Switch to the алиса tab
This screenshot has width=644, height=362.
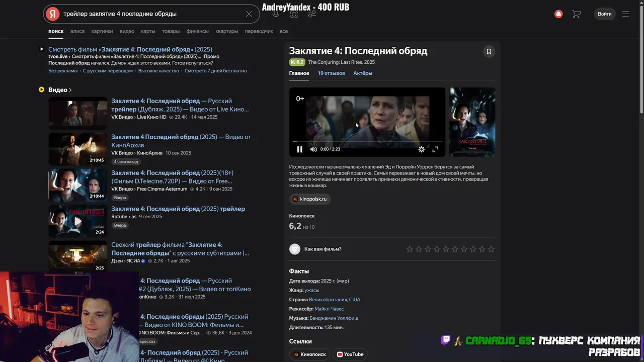[77, 31]
